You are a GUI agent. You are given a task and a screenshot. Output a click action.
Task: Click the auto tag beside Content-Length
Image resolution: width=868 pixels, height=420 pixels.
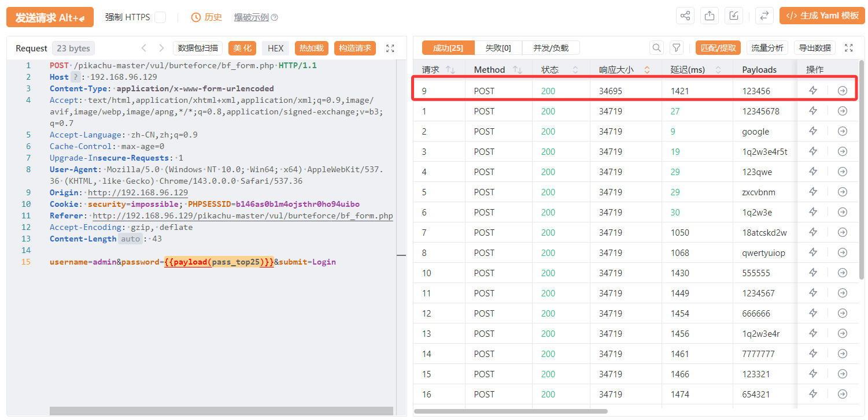coord(130,239)
